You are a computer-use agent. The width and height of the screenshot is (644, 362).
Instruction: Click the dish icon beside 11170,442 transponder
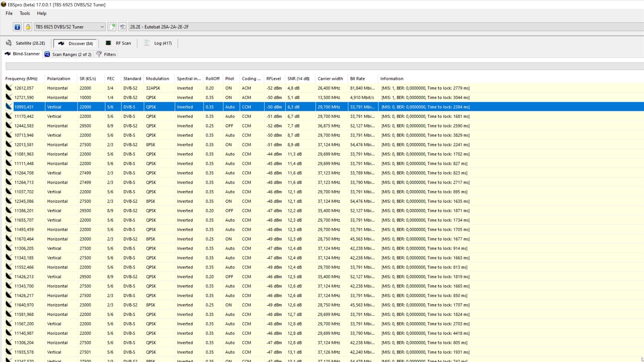click(x=9, y=116)
